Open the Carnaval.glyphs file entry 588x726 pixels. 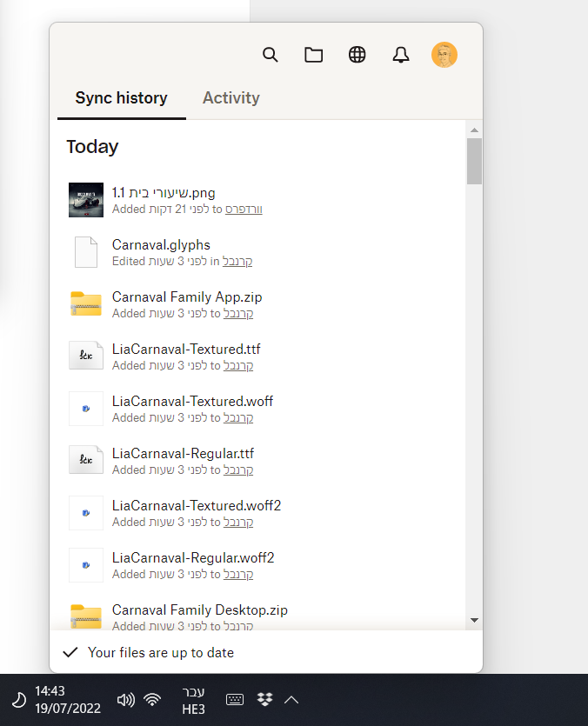pos(161,245)
